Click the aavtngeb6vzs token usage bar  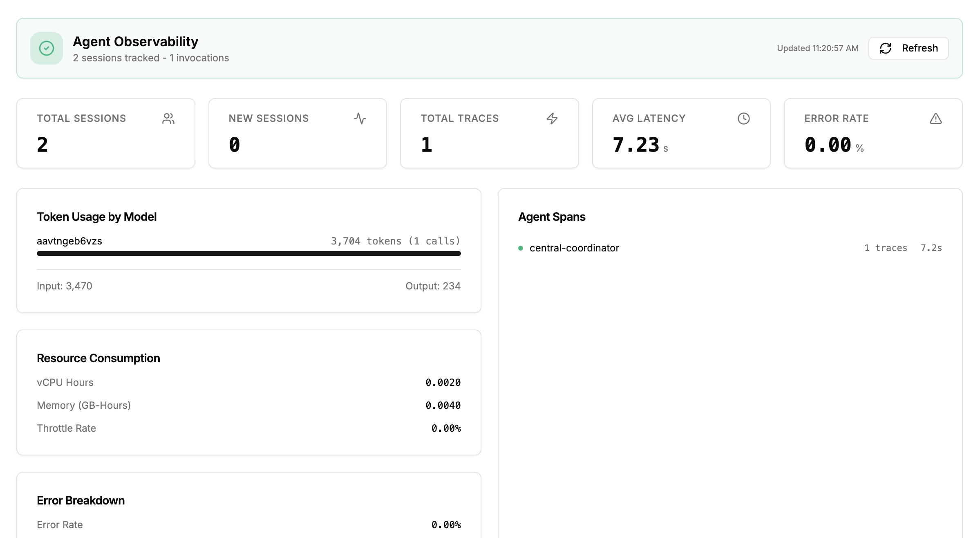pyautogui.click(x=248, y=253)
